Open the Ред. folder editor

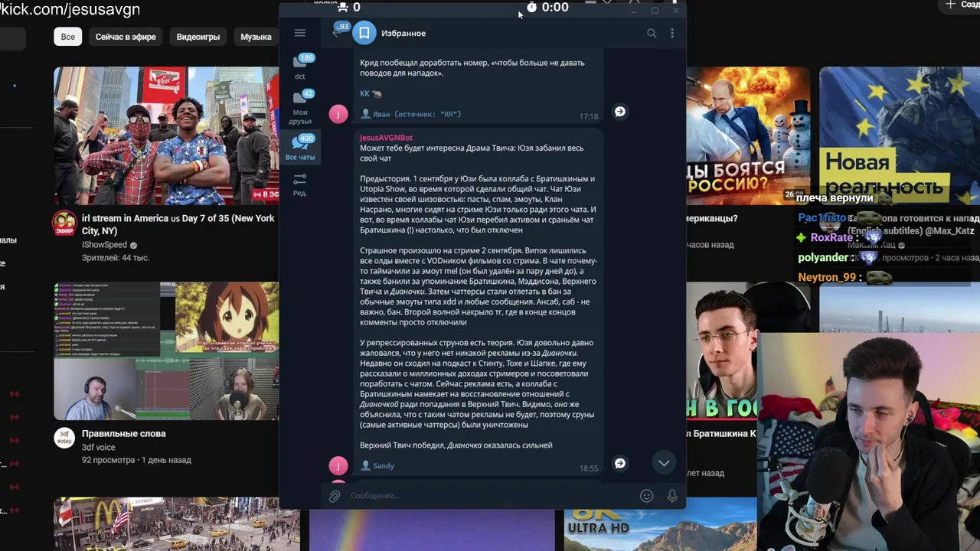pos(300,184)
